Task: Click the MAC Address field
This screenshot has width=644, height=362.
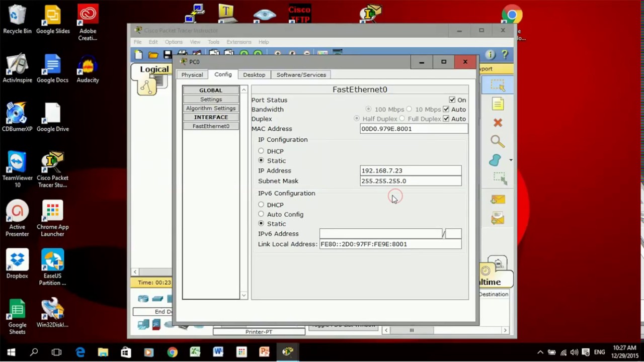Action: point(414,129)
